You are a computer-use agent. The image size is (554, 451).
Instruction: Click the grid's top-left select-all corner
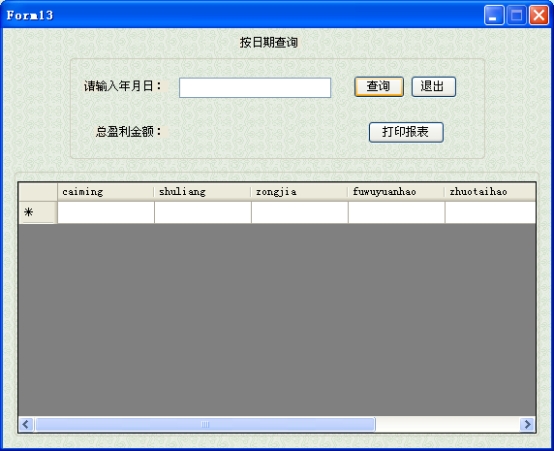(x=38, y=192)
